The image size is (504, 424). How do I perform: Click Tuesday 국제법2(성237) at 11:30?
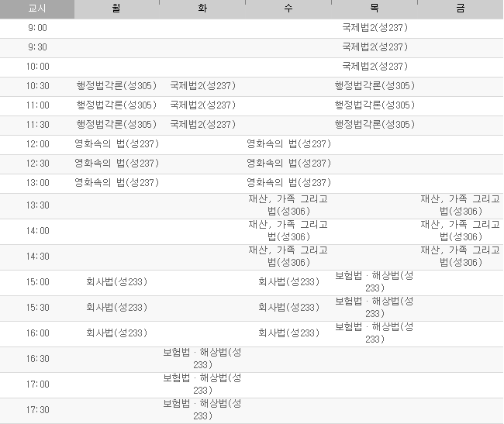(x=202, y=124)
